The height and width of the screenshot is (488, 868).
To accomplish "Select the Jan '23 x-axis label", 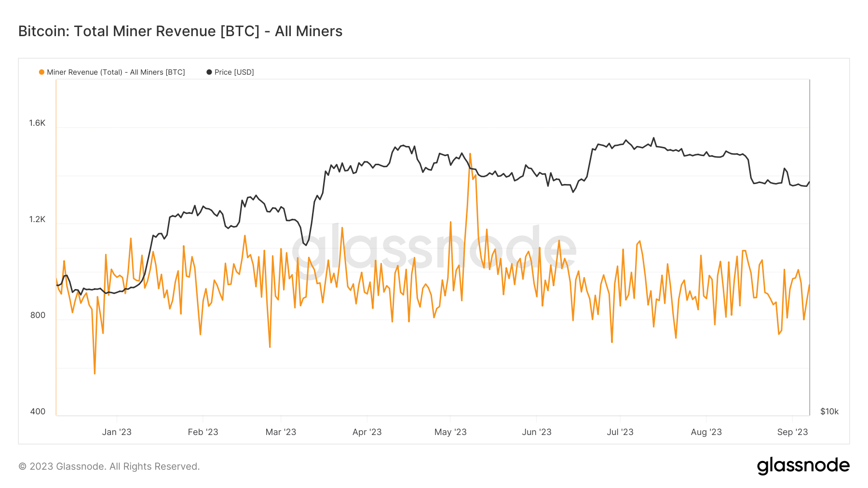I will click(117, 432).
